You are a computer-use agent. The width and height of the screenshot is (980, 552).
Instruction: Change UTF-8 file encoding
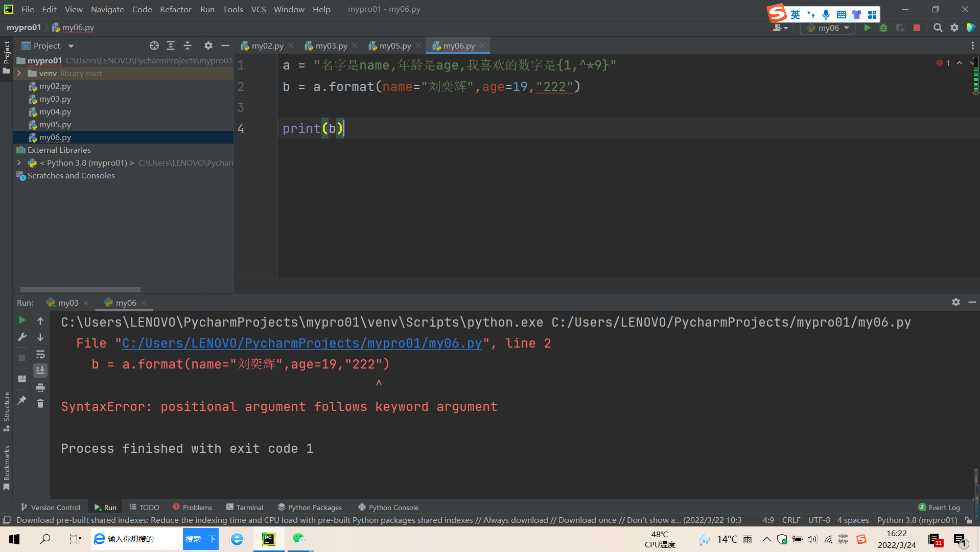(819, 520)
